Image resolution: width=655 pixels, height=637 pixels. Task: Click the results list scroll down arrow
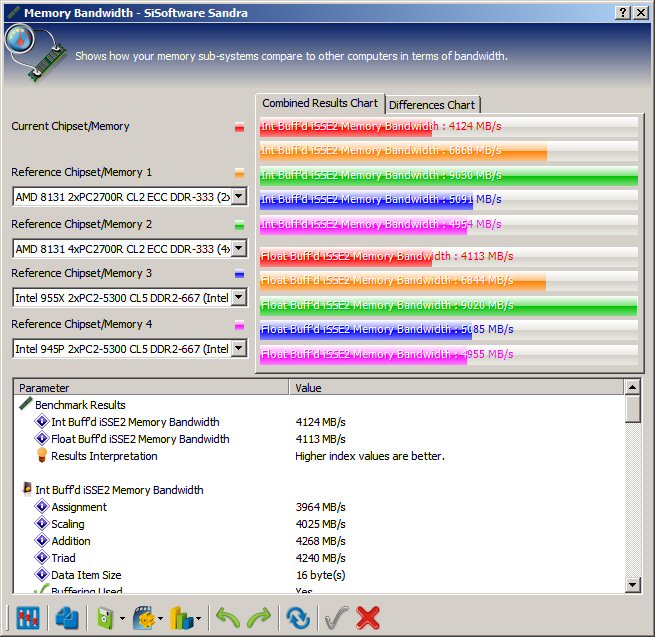632,585
